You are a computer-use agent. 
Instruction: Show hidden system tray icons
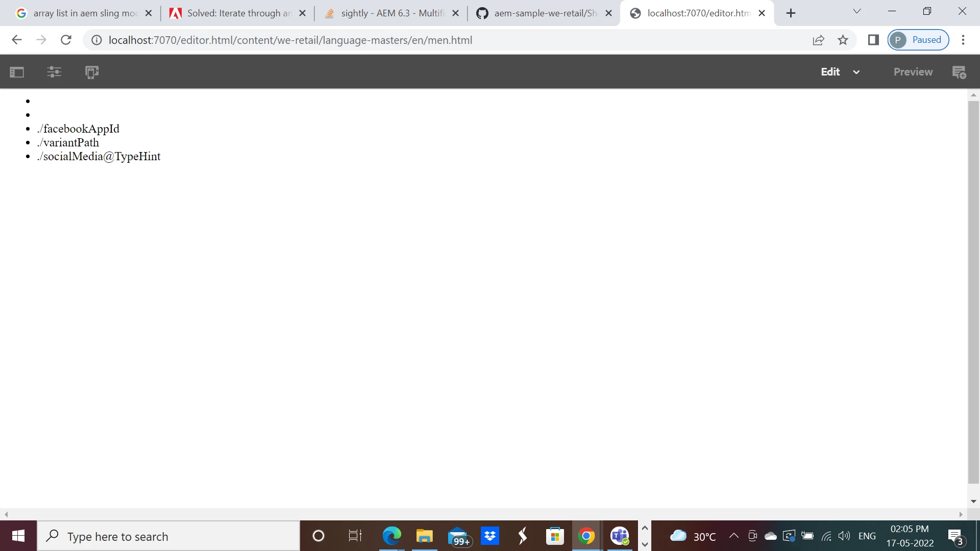(733, 536)
